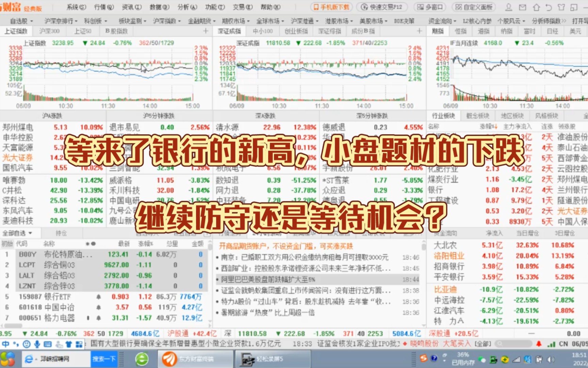Image resolution: width=588 pixels, height=368 pixels.
Task: Click the Windows Start orb
Action: click(7, 359)
